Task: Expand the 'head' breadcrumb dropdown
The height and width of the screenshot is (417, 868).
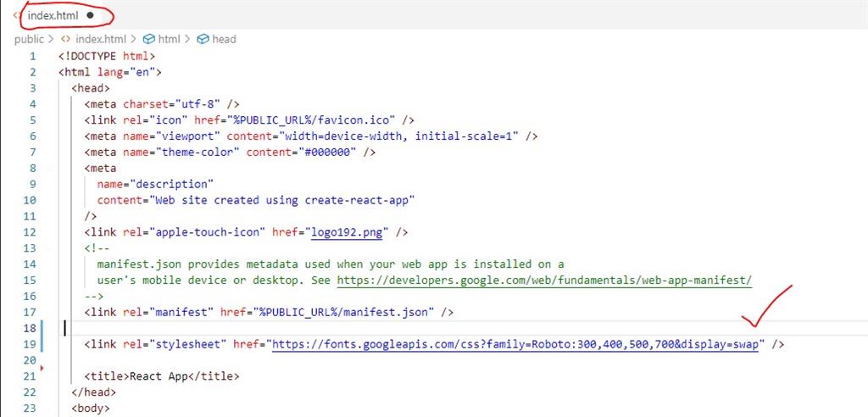Action: click(224, 39)
